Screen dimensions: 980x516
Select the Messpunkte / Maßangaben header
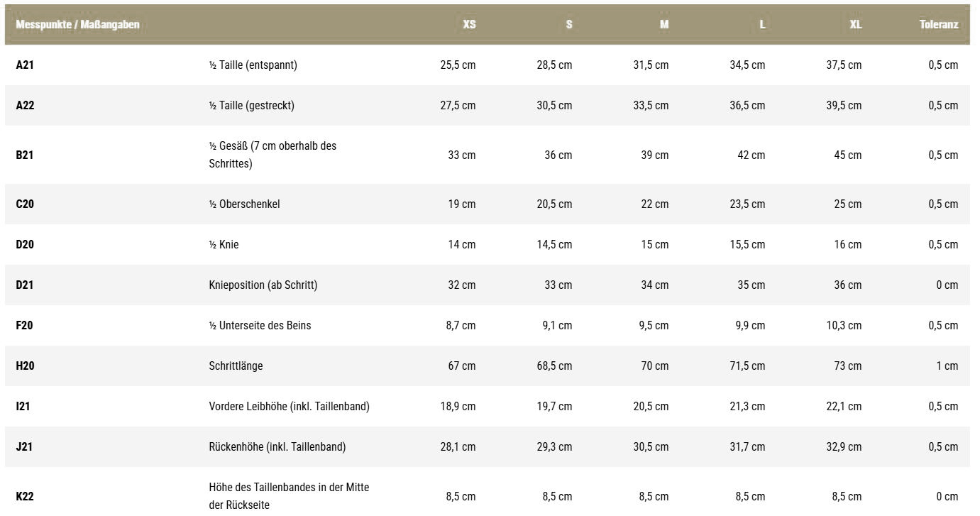point(77,24)
